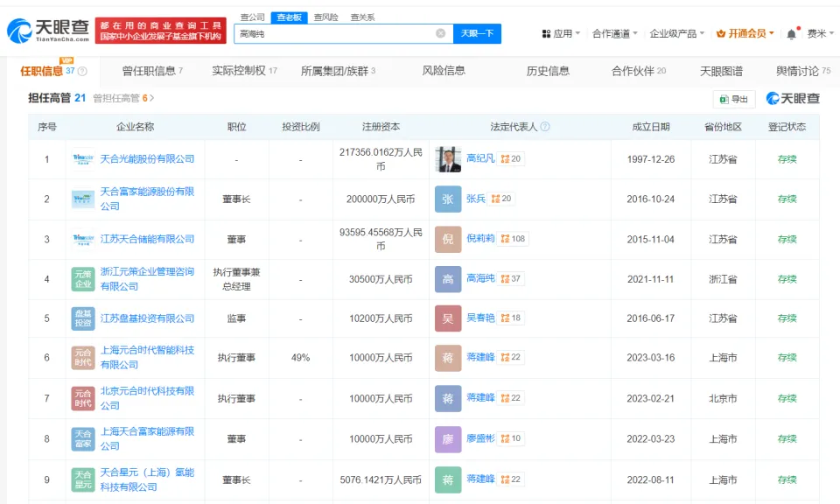
Task: Click the search input field containing 高海纯
Action: pos(335,33)
